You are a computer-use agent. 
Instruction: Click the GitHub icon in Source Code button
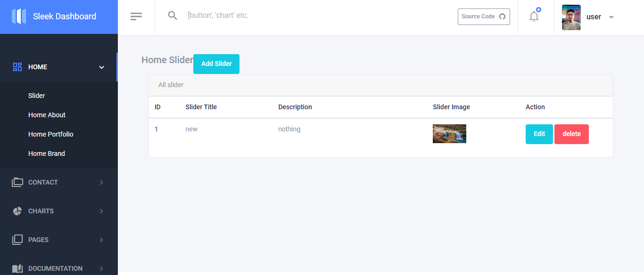(x=503, y=16)
